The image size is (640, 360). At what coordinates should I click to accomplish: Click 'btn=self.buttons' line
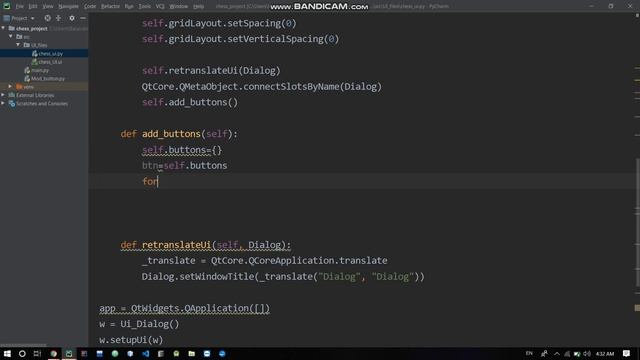pyautogui.click(x=184, y=166)
